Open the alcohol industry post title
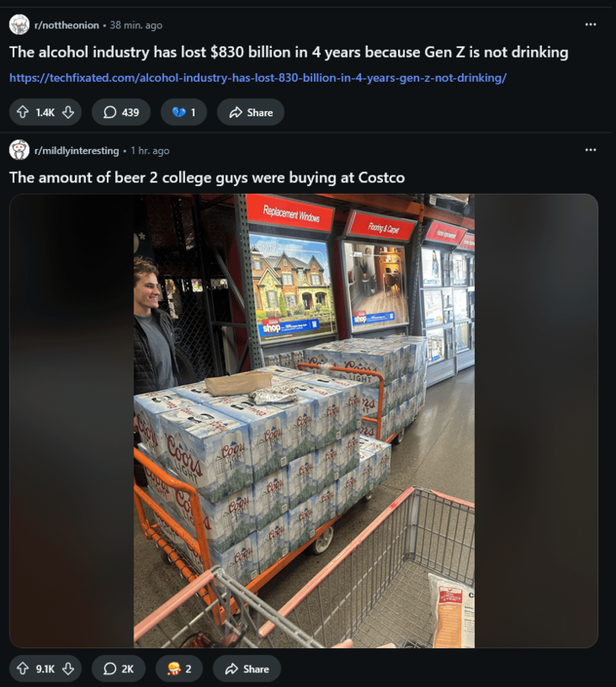This screenshot has width=616, height=687. (288, 53)
